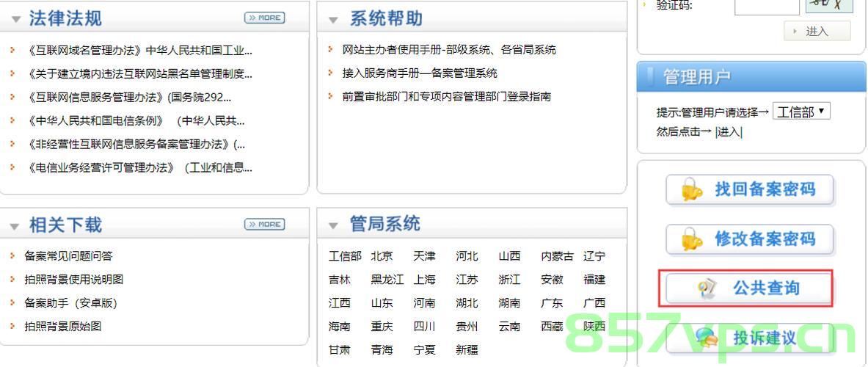868x367 pixels.
Task: Select 上海 in 管局系统
Action: pyautogui.click(x=425, y=280)
